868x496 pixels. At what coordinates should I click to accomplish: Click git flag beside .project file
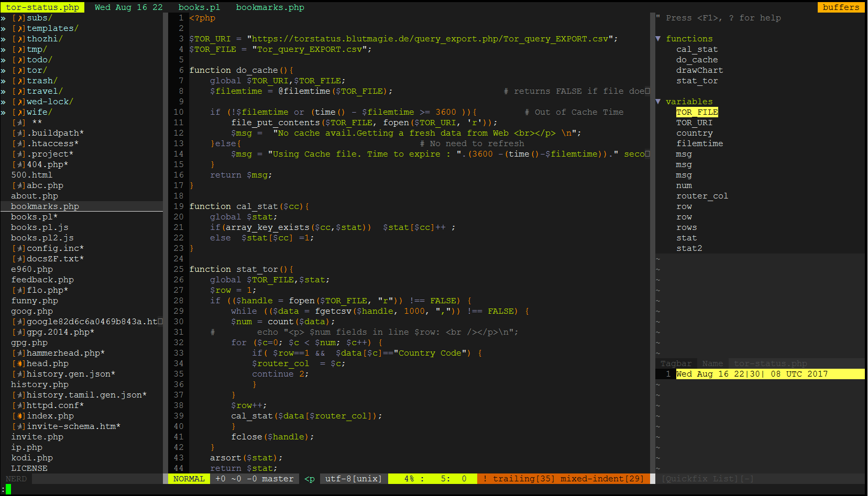point(19,154)
